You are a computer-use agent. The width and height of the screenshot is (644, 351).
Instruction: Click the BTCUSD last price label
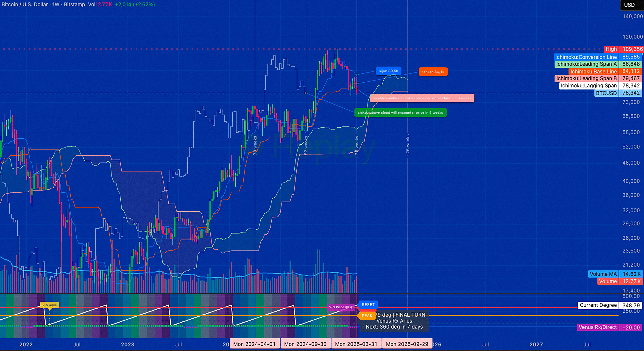[606, 93]
